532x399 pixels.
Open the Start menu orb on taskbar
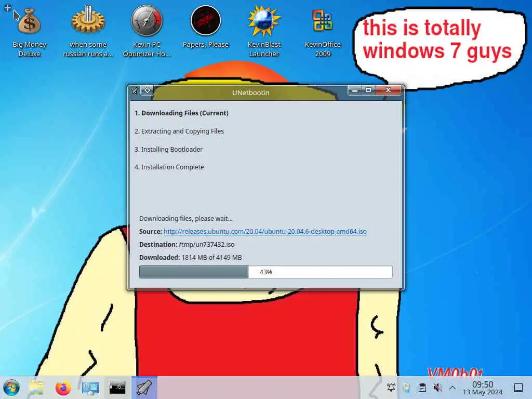11,388
